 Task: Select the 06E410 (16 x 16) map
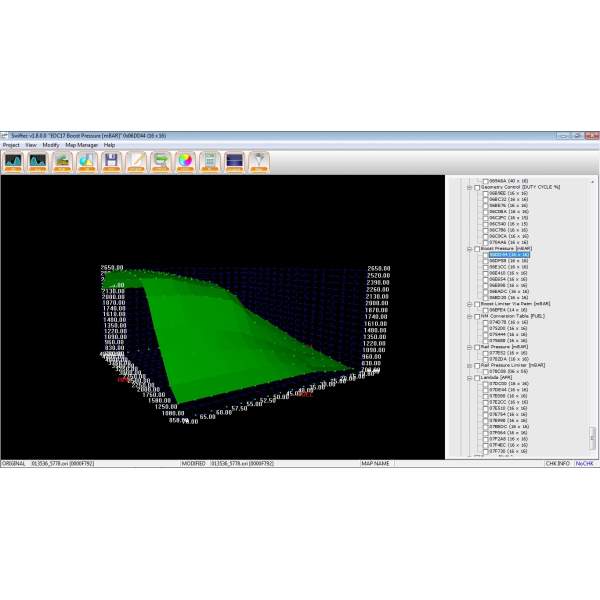pos(509,273)
